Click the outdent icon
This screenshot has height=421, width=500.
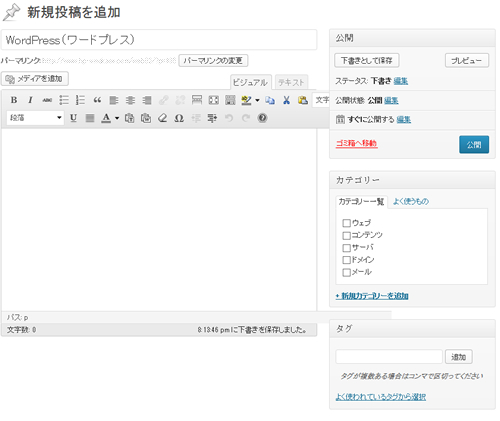coord(196,118)
